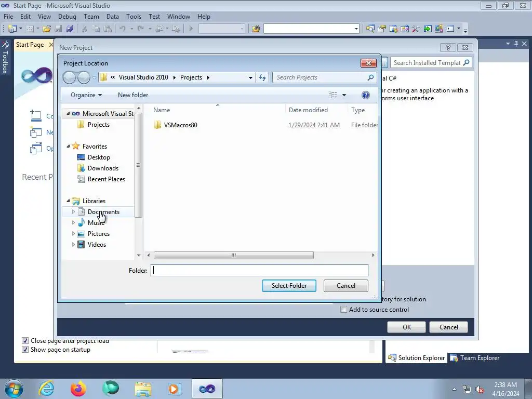Launch Firefox from the taskbar

[x=78, y=389]
